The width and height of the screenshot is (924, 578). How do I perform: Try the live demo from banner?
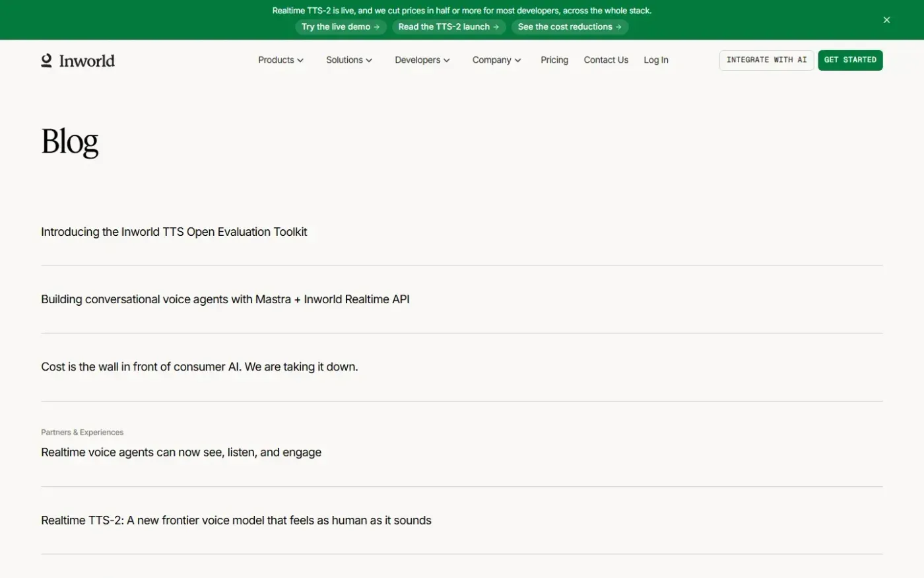[341, 27]
